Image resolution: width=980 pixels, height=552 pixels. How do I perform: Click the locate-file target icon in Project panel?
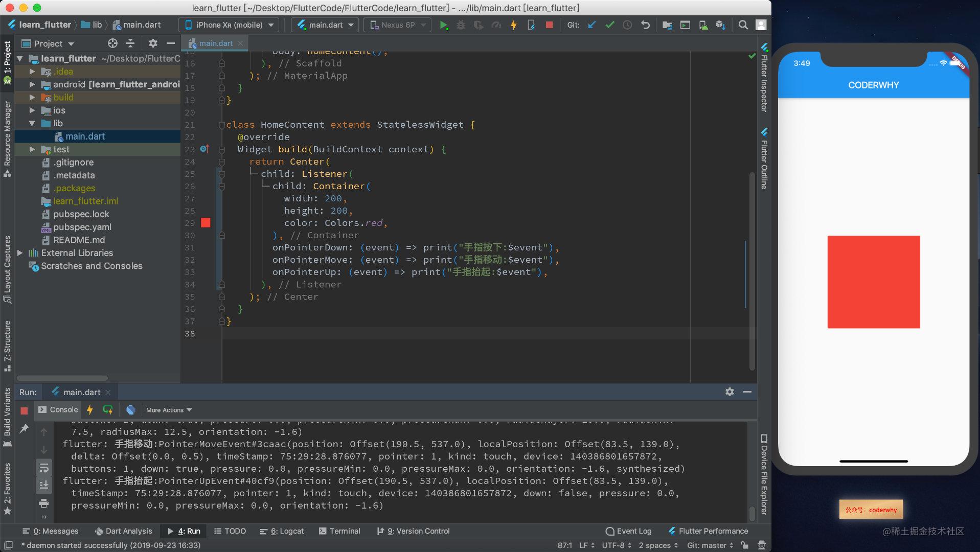coord(112,43)
